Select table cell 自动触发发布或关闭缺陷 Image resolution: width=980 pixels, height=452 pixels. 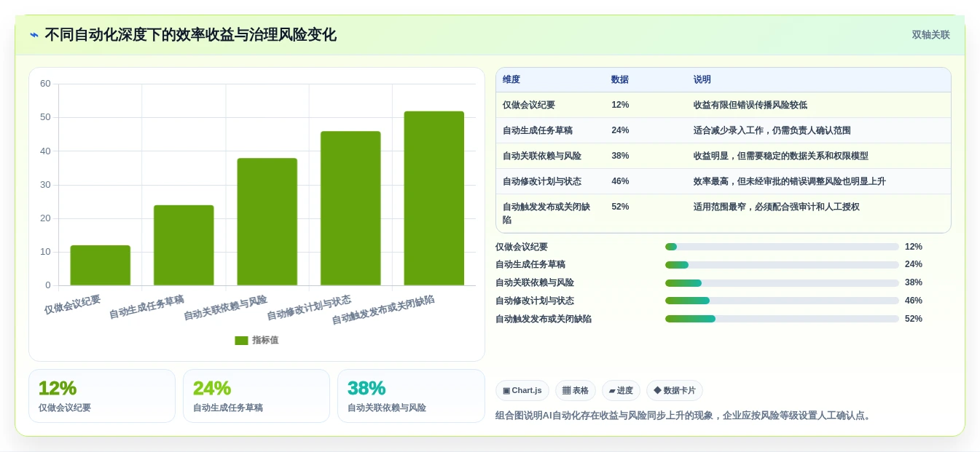click(x=546, y=213)
